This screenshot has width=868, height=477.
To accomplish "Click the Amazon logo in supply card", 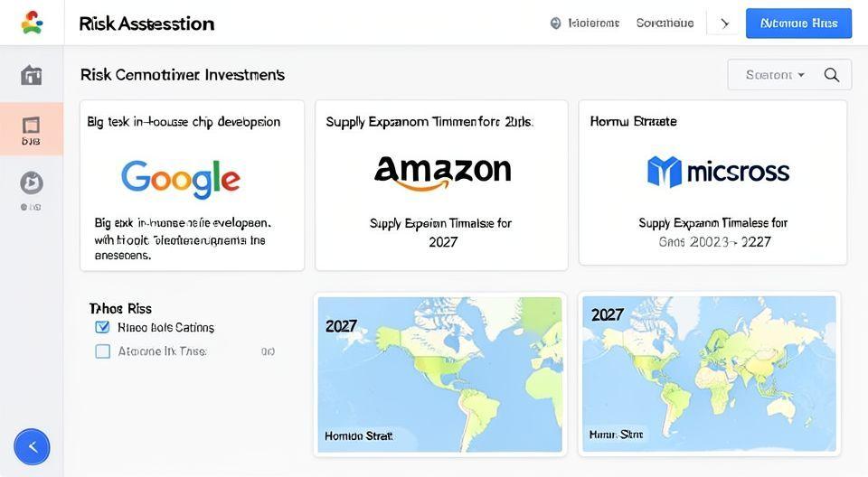I will point(442,171).
